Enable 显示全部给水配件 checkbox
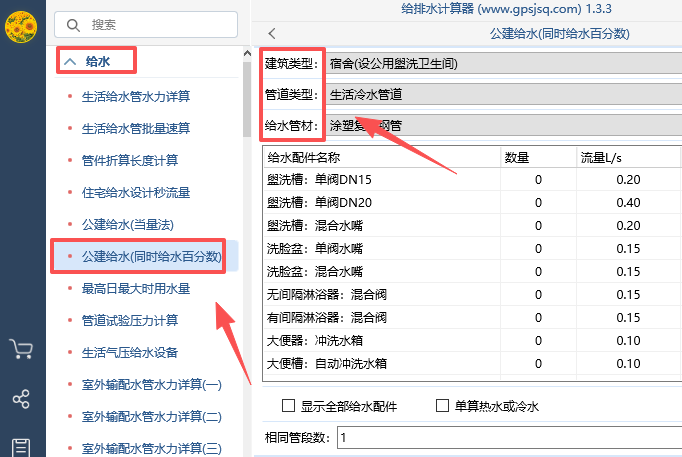 tap(289, 406)
